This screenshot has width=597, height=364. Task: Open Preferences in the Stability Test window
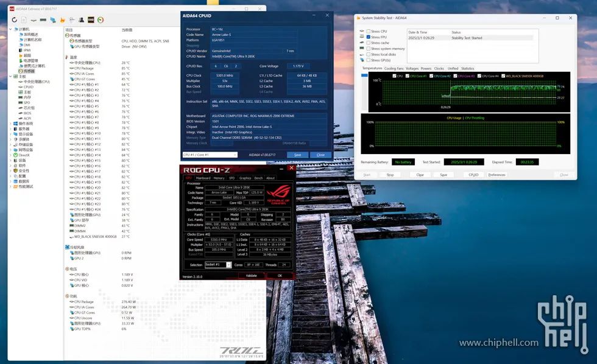pyautogui.click(x=497, y=175)
